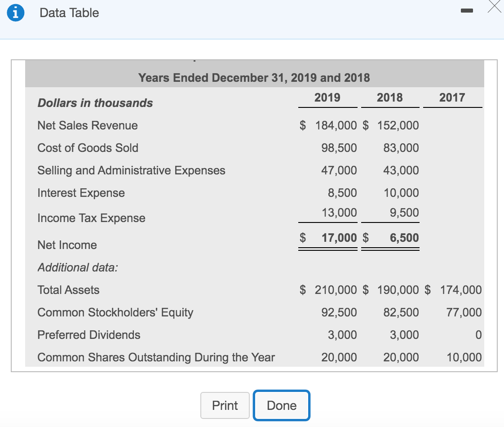Select the Interest Expense row
This screenshot has width=504, height=427.
tap(81, 193)
